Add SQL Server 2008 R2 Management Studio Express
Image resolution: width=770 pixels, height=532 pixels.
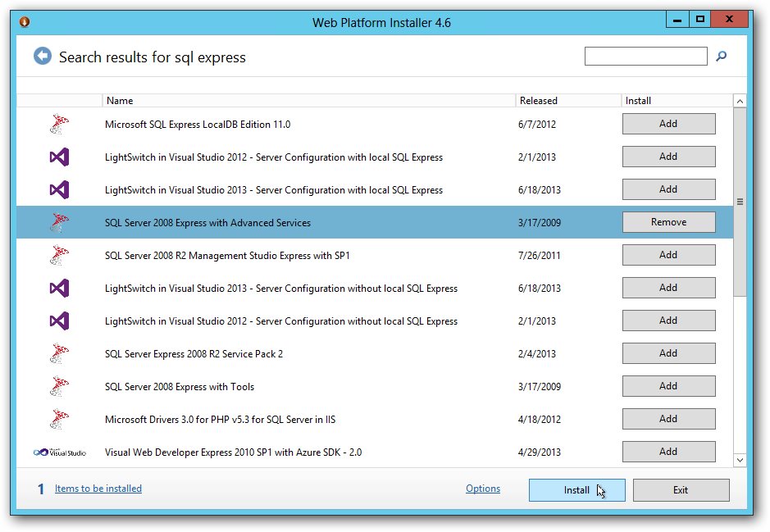pos(669,255)
